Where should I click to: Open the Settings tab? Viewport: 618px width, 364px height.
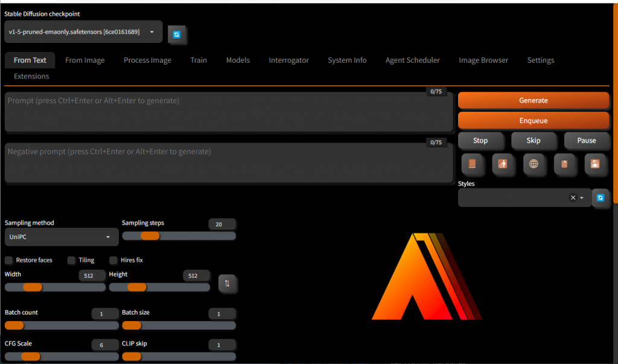[540, 60]
